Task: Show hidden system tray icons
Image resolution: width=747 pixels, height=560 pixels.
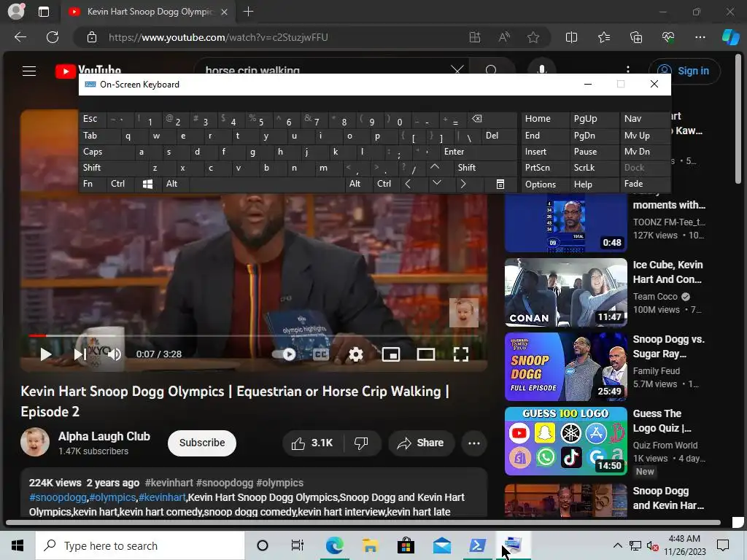Action: [x=617, y=545]
